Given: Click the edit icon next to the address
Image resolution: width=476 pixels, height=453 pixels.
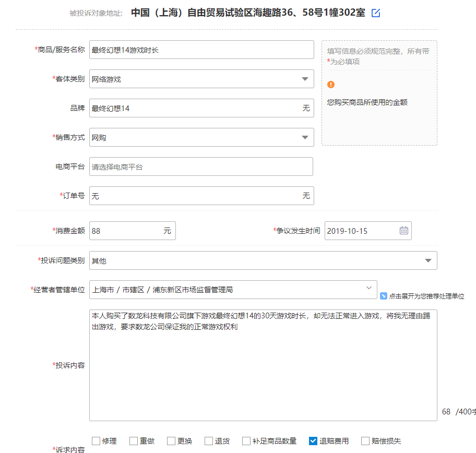Looking at the screenshot, I should (376, 14).
